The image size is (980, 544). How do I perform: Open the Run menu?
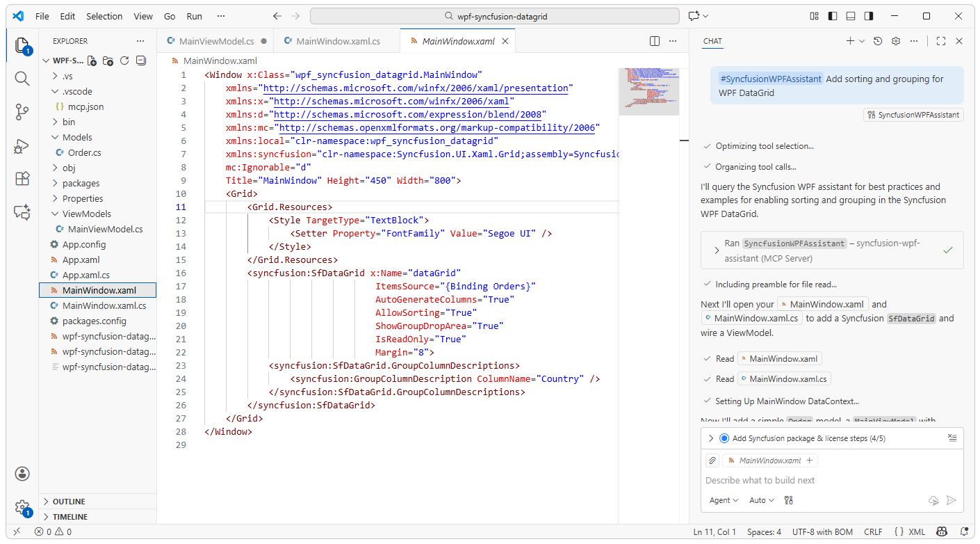point(194,16)
